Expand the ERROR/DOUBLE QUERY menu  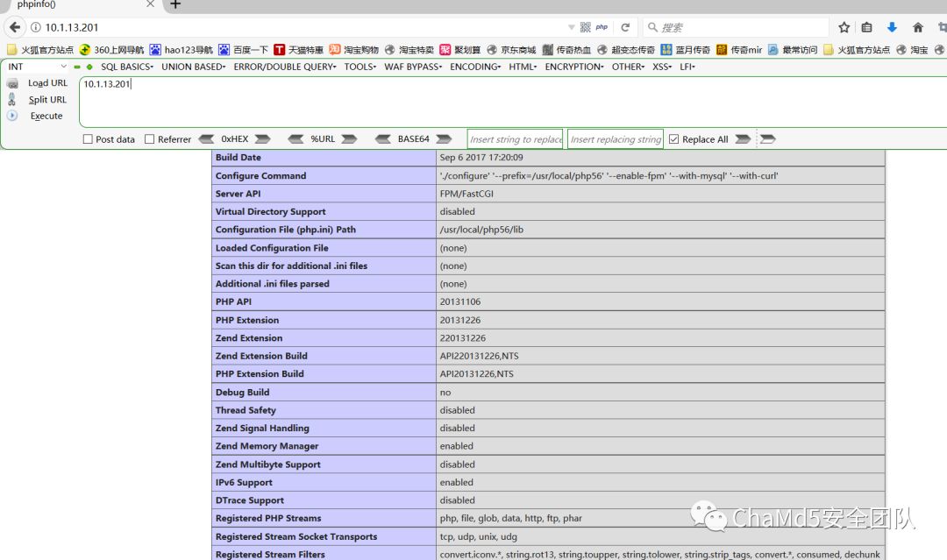tap(285, 67)
